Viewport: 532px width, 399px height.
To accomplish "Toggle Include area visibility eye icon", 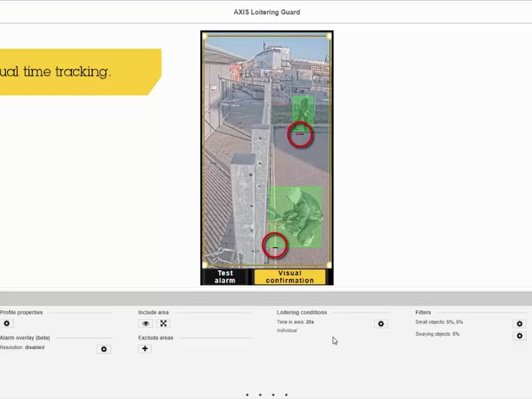I will click(146, 324).
